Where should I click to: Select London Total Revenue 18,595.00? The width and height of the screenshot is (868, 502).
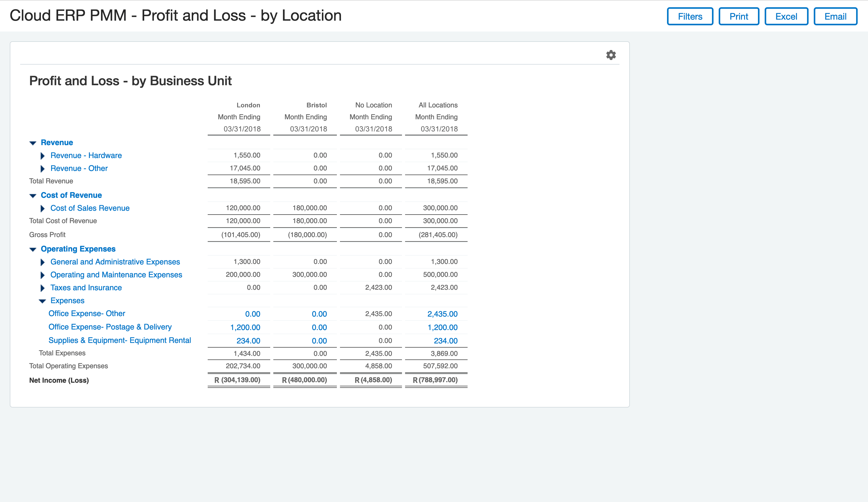click(x=245, y=181)
